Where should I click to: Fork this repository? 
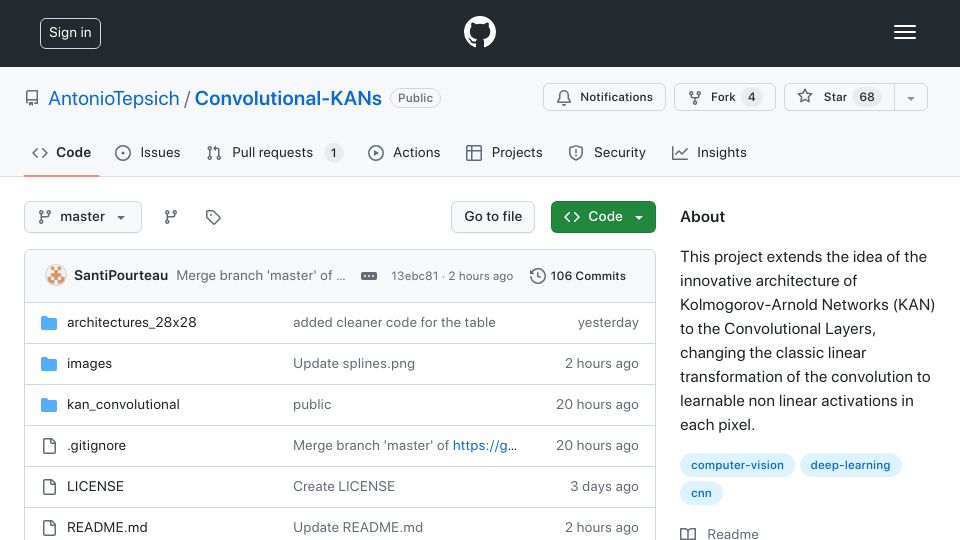coord(724,97)
